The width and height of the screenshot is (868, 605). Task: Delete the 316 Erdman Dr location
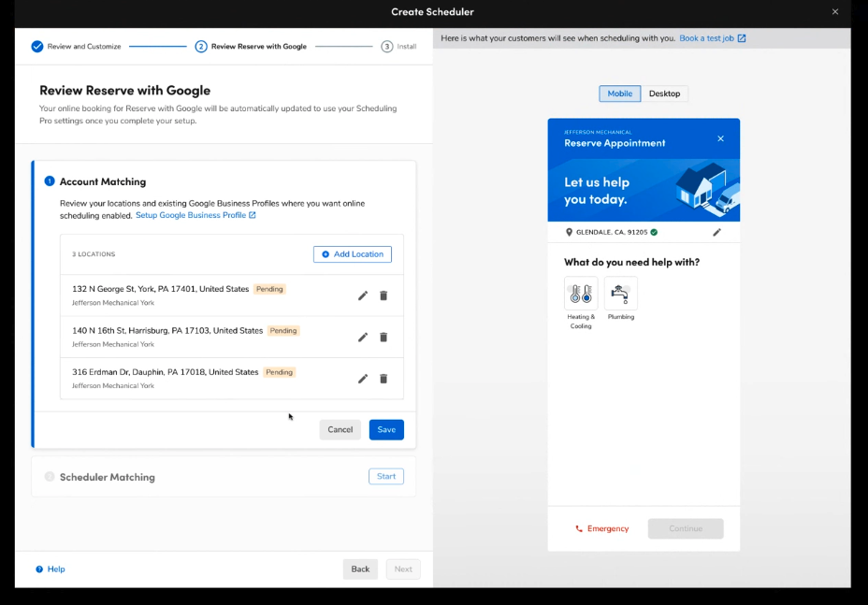[383, 379]
